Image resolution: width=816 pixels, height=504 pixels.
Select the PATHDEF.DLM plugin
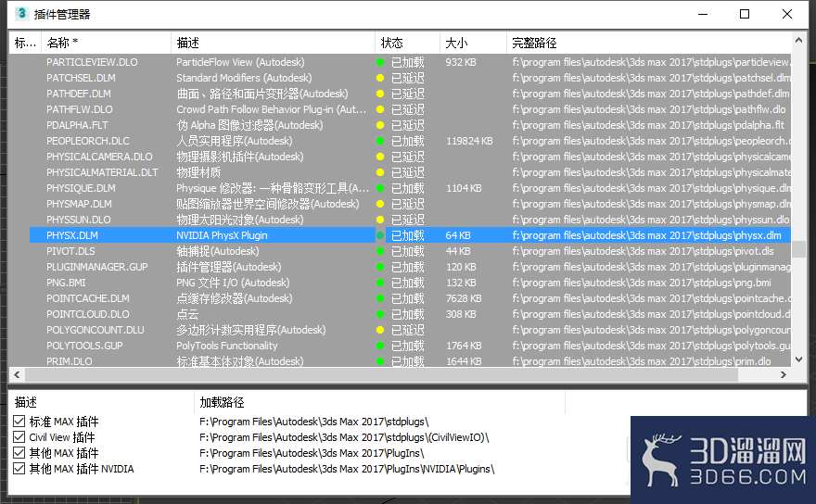coord(78,94)
